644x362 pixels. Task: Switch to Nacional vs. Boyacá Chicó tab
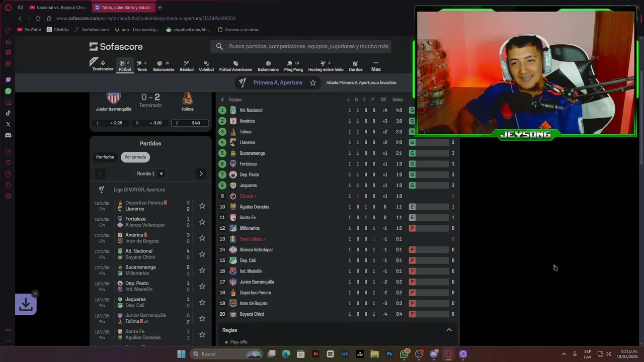[58, 8]
